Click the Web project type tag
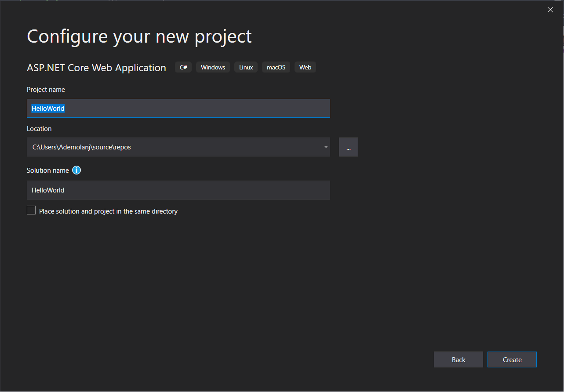564x392 pixels. tap(305, 67)
